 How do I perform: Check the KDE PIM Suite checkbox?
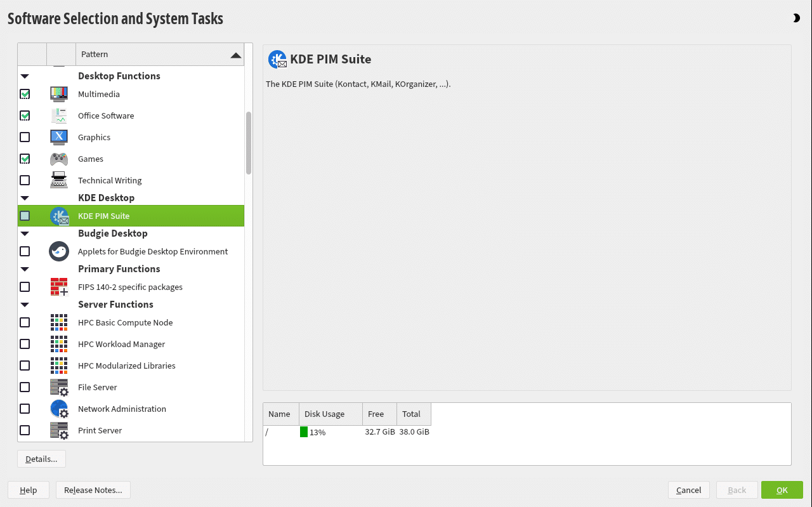25,216
